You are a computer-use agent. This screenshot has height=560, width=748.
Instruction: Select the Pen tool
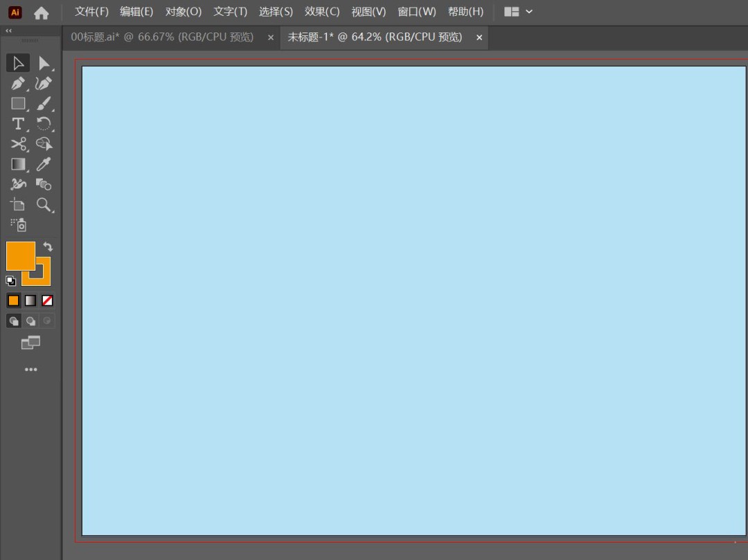pos(18,84)
